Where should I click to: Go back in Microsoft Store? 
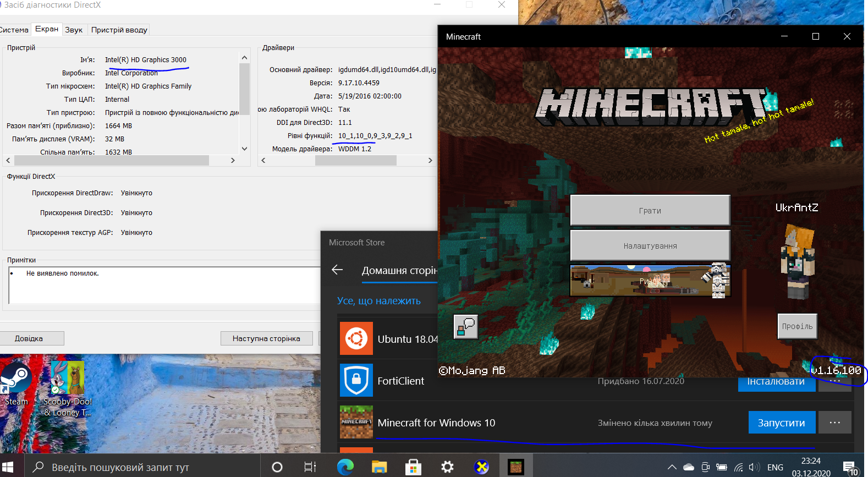click(x=337, y=270)
